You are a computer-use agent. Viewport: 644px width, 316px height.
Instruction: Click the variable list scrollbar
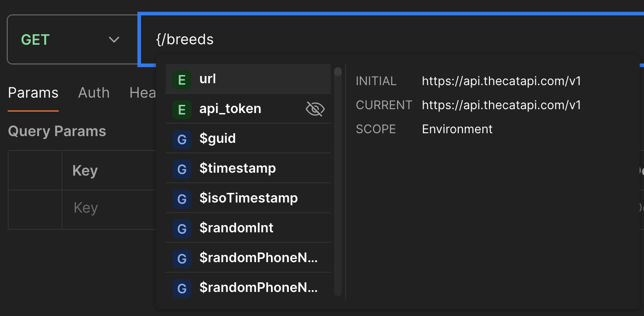(338, 183)
